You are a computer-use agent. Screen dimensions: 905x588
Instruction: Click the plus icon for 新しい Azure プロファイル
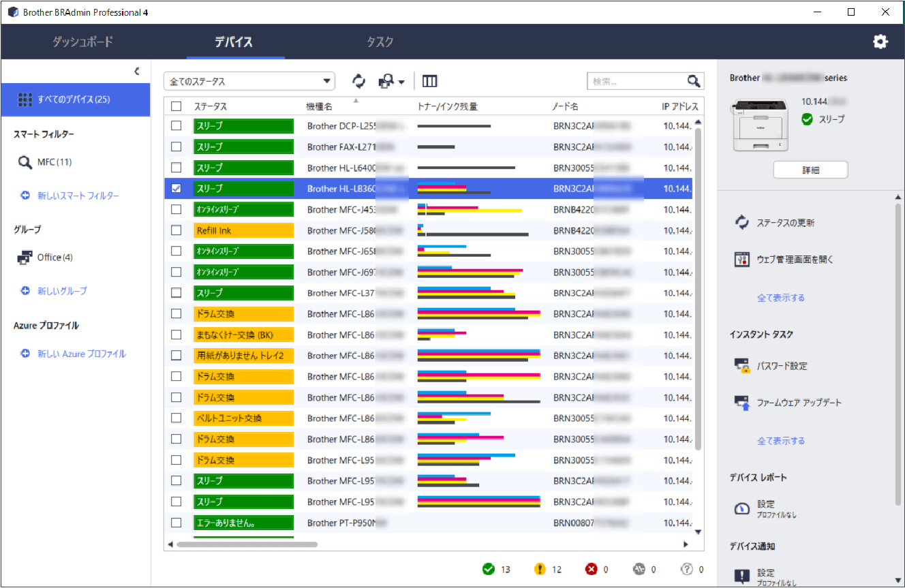tap(25, 354)
